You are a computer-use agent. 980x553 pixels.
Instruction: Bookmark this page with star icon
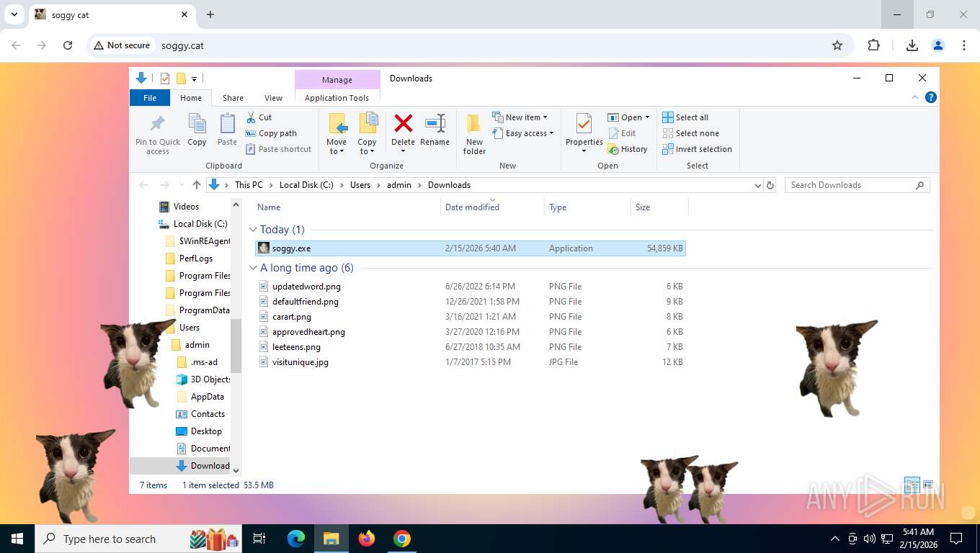837,45
